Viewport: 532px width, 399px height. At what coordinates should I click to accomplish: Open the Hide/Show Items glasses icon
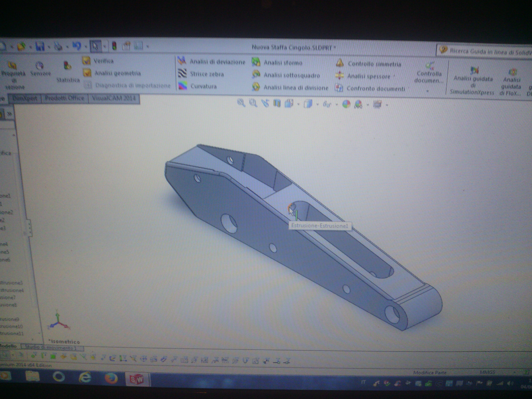[x=327, y=105]
